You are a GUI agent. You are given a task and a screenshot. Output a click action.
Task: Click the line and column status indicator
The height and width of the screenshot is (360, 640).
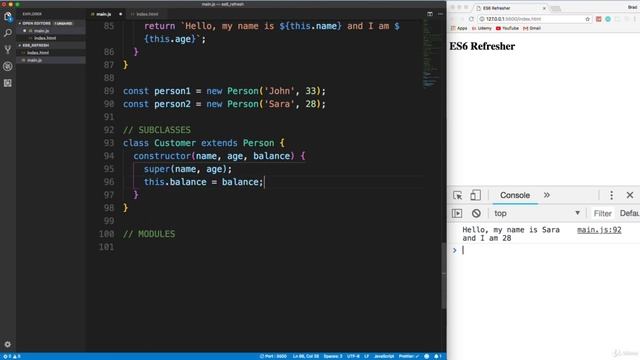[x=305, y=356]
